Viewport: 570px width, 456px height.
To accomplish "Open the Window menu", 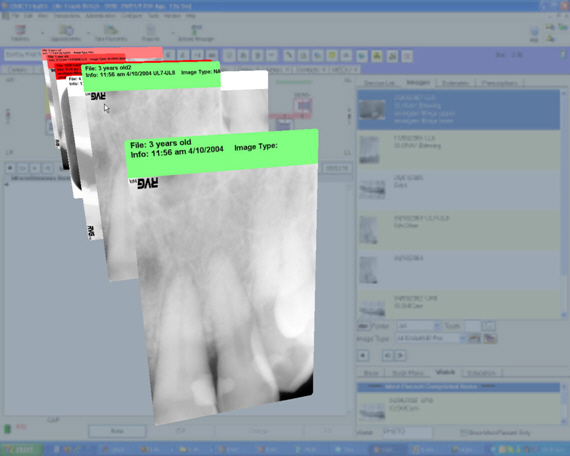I will 172,16.
